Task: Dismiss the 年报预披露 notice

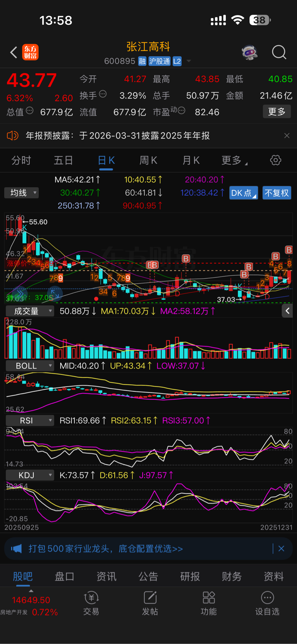Action: point(287,136)
